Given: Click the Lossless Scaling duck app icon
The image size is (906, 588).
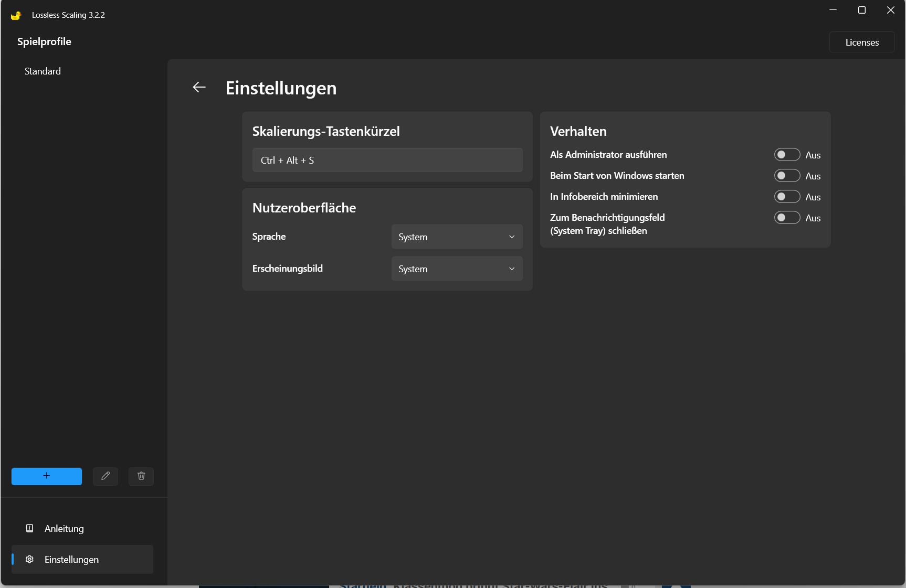Looking at the screenshot, I should click(x=16, y=15).
